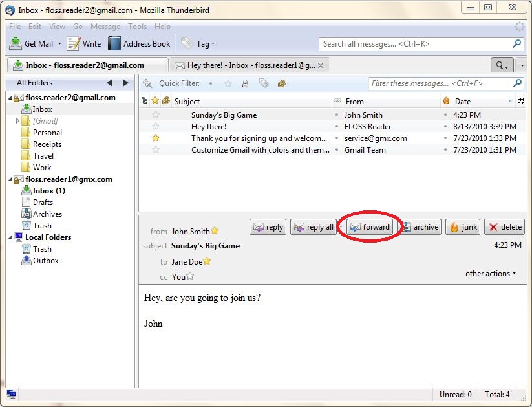Unstar the GMX welcome message

155,138
